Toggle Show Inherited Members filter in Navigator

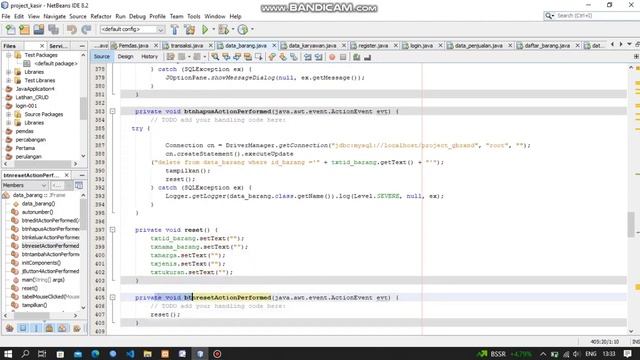[10, 328]
